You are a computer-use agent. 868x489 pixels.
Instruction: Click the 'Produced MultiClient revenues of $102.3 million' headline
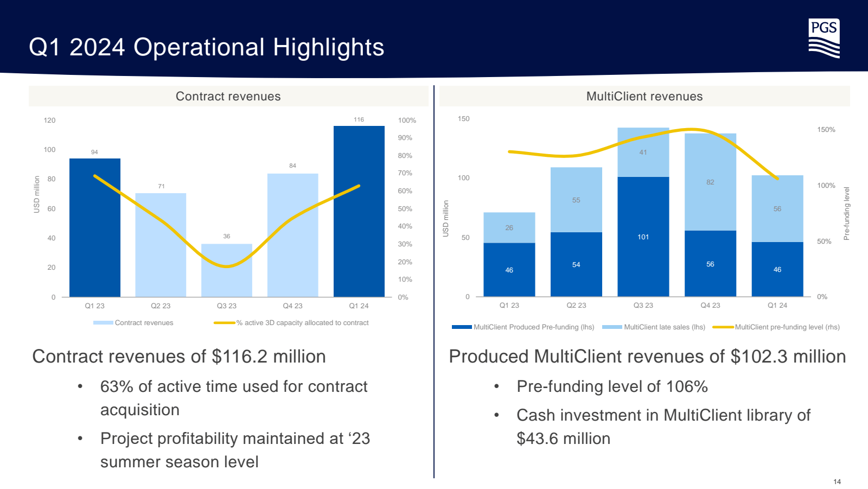click(x=647, y=357)
